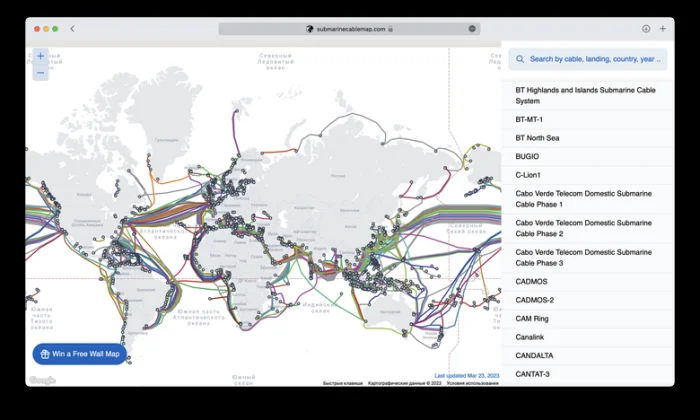The height and width of the screenshot is (420, 700).
Task: Click the lock icon beside the URL
Action: [x=390, y=29]
